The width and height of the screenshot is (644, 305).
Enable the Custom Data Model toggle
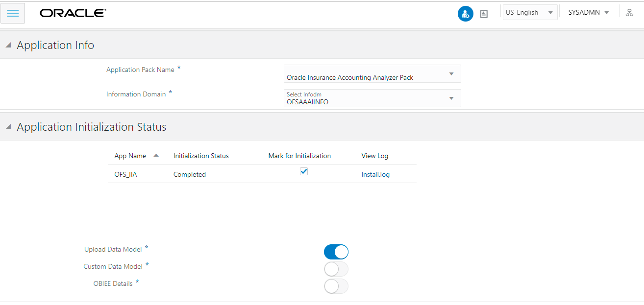click(x=336, y=269)
